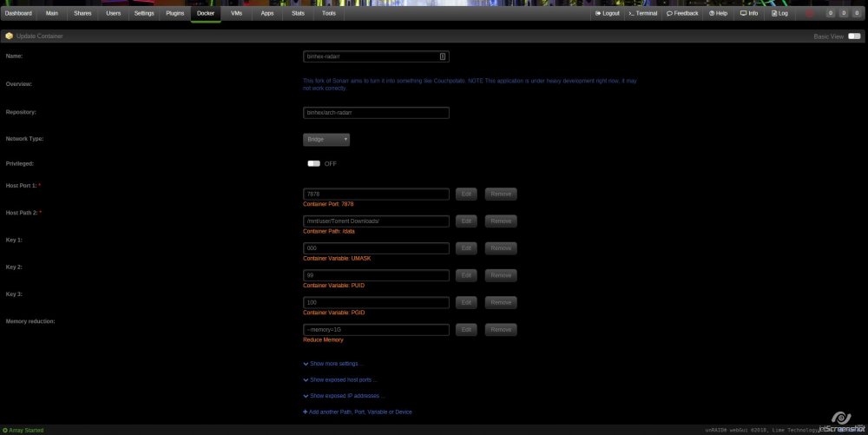Open the system Log

coord(779,13)
